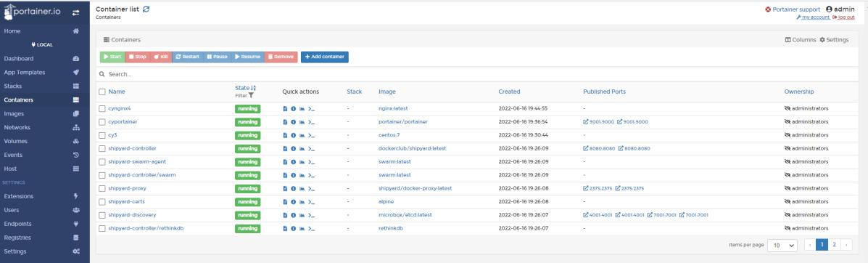Open console icon for shipyard-certs

tap(311, 202)
